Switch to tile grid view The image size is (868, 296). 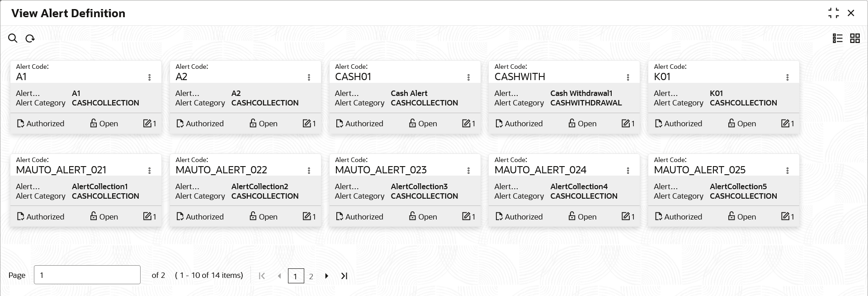[854, 38]
